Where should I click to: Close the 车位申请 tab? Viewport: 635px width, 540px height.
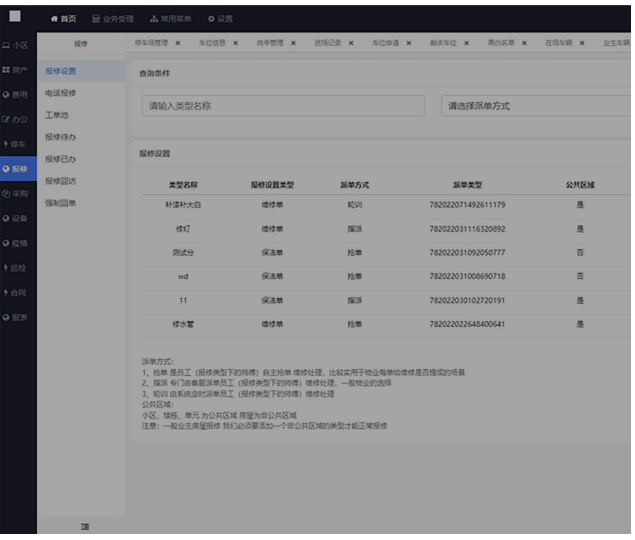pos(409,43)
